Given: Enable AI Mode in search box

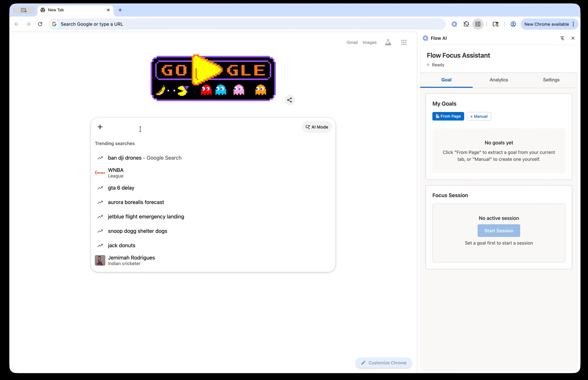Looking at the screenshot, I should point(317,127).
